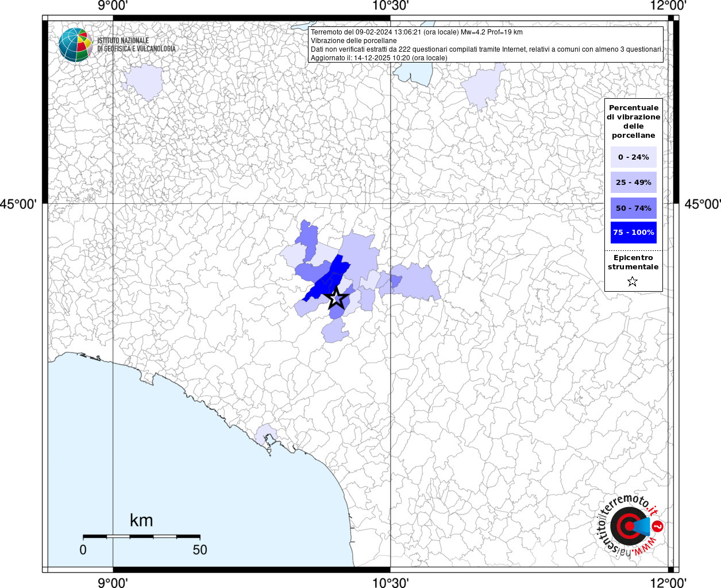This screenshot has height=588, width=721.
Task: Click the INGV globe logo
Action: pos(75,45)
